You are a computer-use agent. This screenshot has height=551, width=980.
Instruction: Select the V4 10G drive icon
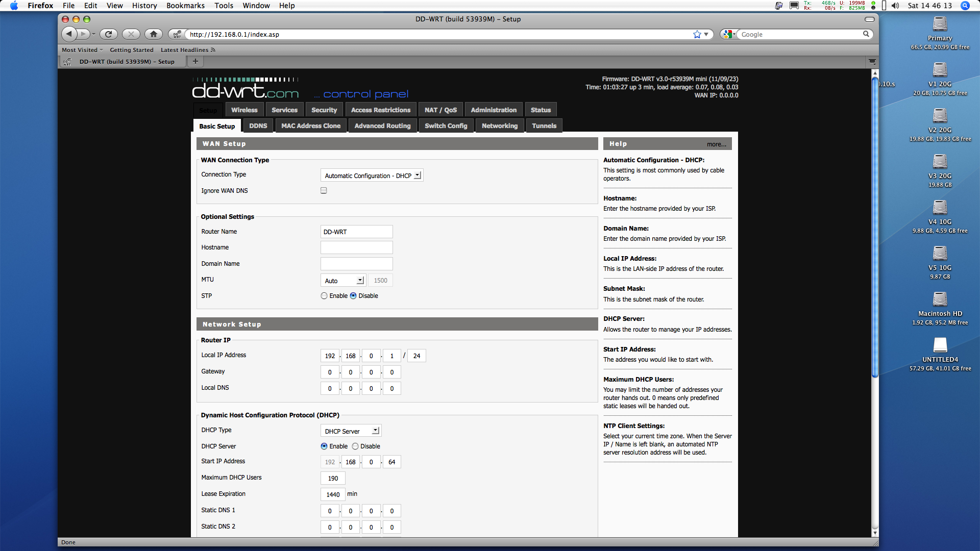[940, 208]
